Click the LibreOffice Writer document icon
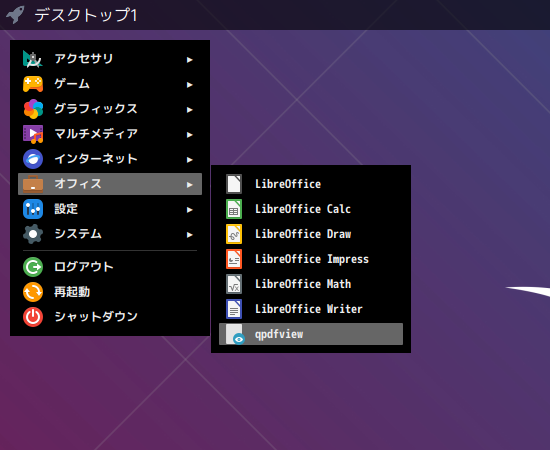Viewport: 550px width, 450px height. [234, 309]
